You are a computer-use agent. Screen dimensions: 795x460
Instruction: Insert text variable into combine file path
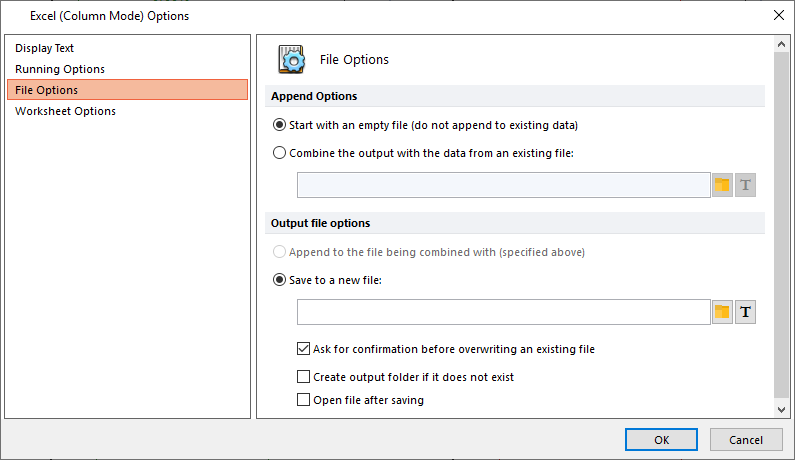[745, 185]
